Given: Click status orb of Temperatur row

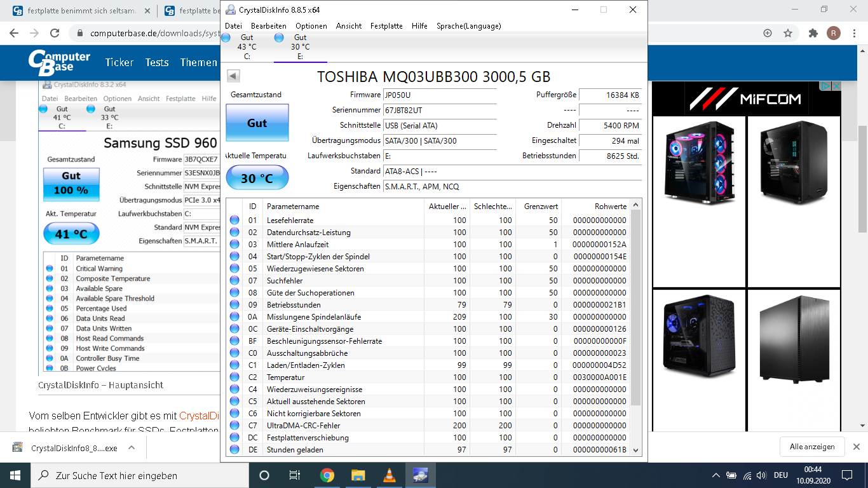Looking at the screenshot, I should click(x=234, y=377).
